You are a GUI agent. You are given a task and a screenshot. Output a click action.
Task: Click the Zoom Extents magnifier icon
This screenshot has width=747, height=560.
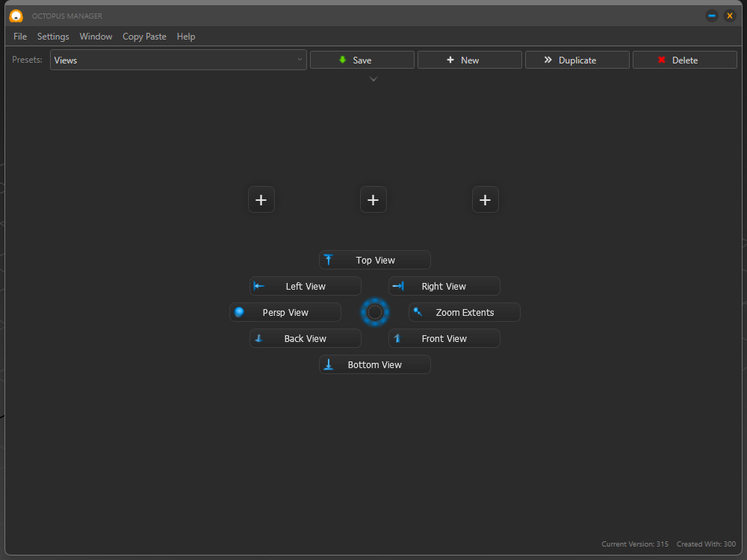[x=418, y=312]
